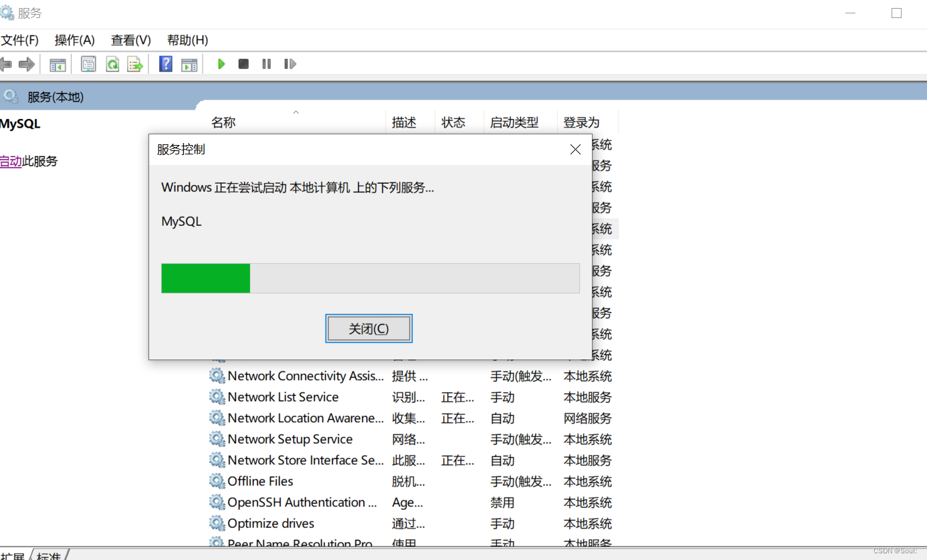This screenshot has width=927, height=560.
Task: Click 网络服务 login value in Network Location row
Action: (x=587, y=418)
